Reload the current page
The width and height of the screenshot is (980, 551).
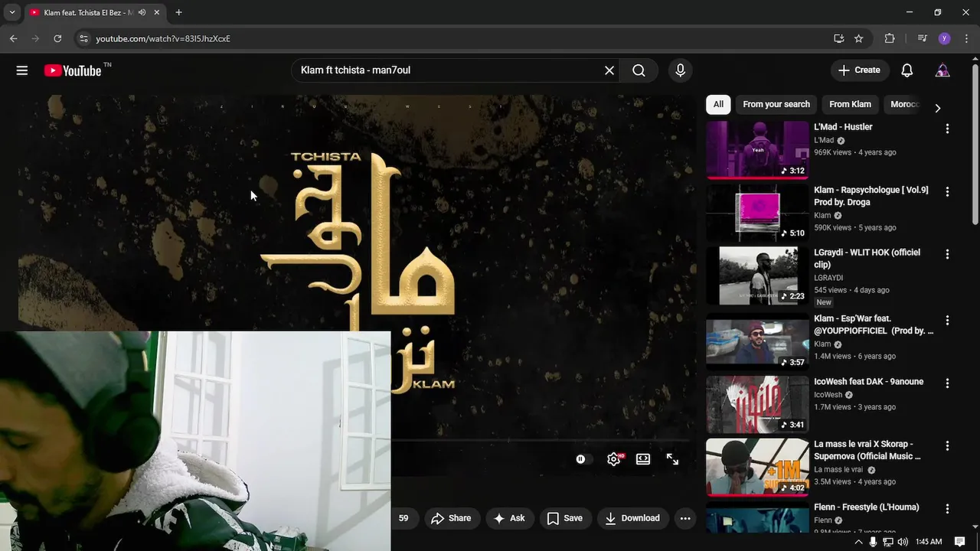coord(57,38)
